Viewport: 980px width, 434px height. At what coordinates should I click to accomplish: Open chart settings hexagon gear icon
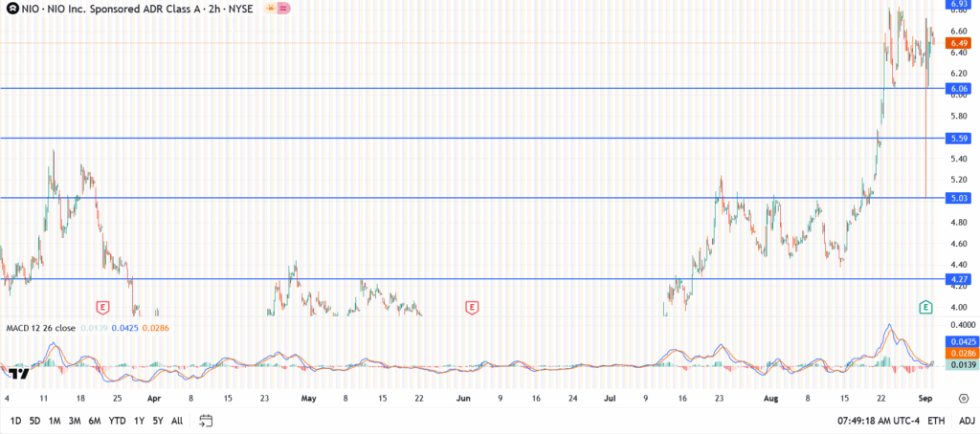tap(963, 398)
